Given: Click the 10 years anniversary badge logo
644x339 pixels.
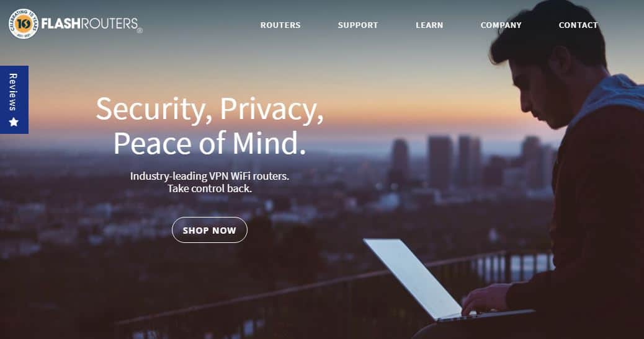Looking at the screenshot, I should (x=23, y=24).
